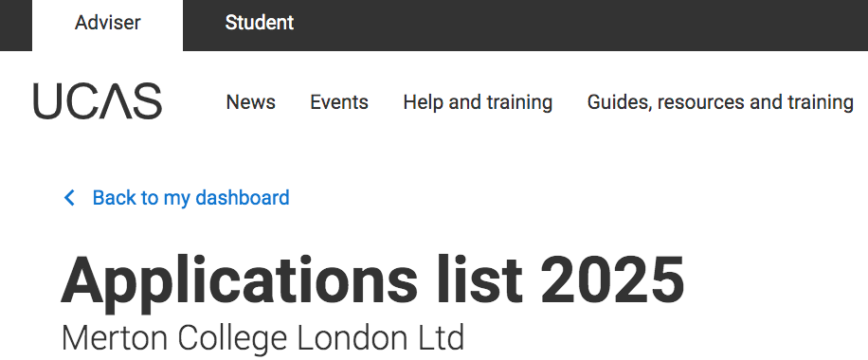Click the left chevron beside Back to my dashboard

pos(69,198)
